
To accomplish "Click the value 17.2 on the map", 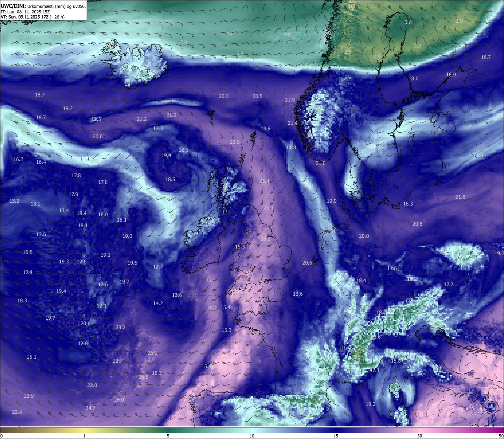I will (448, 284).
